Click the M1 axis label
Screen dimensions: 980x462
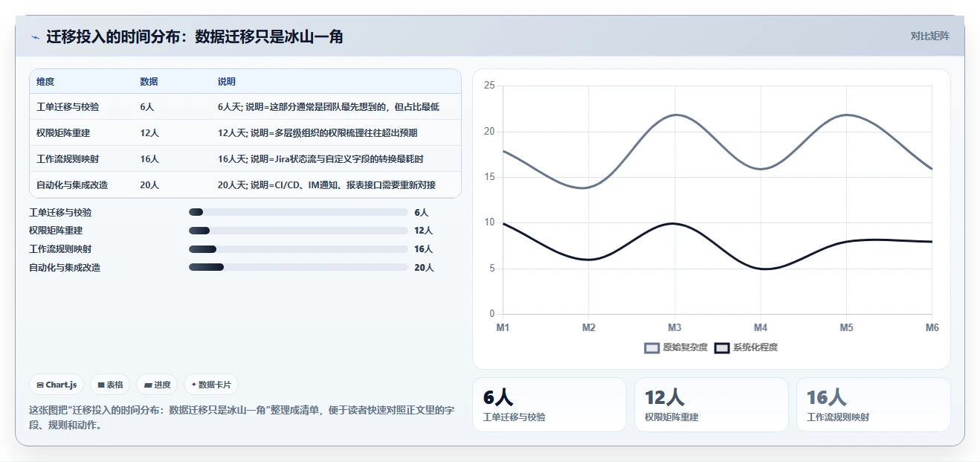pos(503,327)
